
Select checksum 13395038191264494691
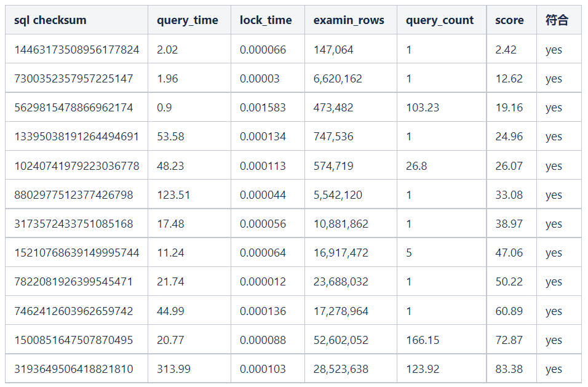point(77,137)
